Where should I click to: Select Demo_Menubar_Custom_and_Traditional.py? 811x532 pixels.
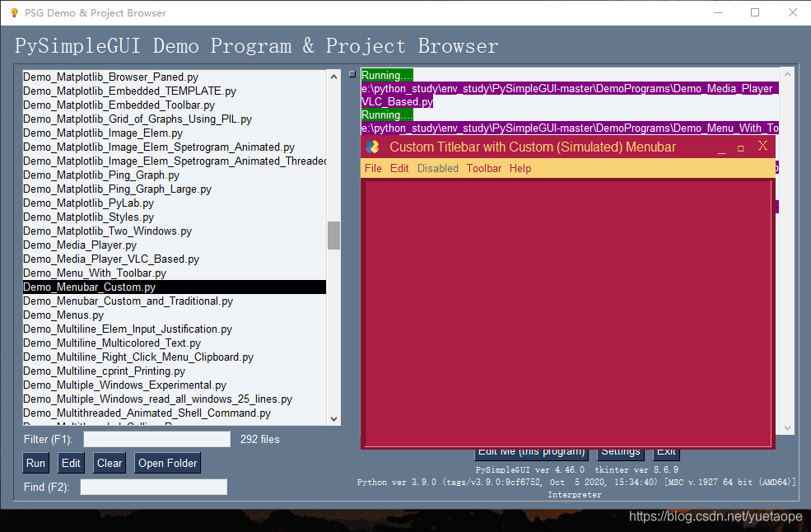coord(175,301)
